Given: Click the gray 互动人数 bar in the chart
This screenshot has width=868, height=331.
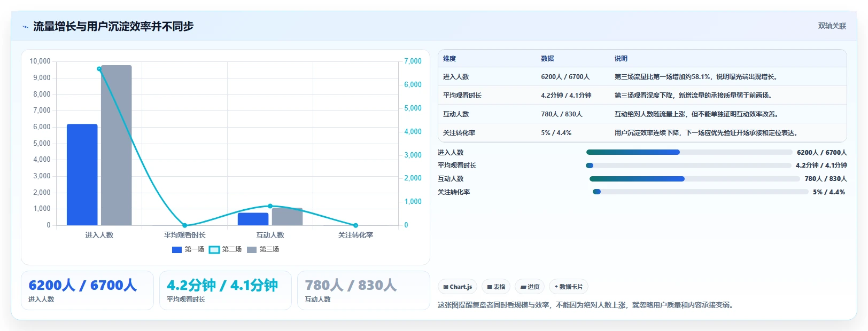Looking at the screenshot, I should (x=287, y=216).
